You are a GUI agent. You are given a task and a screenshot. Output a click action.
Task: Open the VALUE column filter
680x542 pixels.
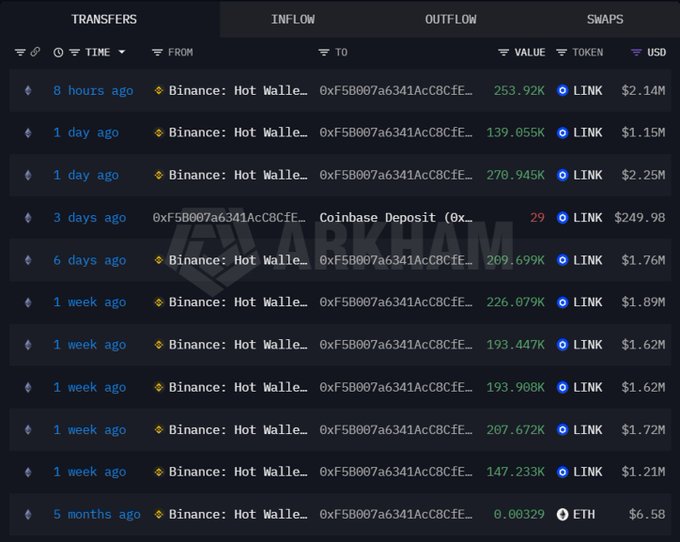point(503,52)
